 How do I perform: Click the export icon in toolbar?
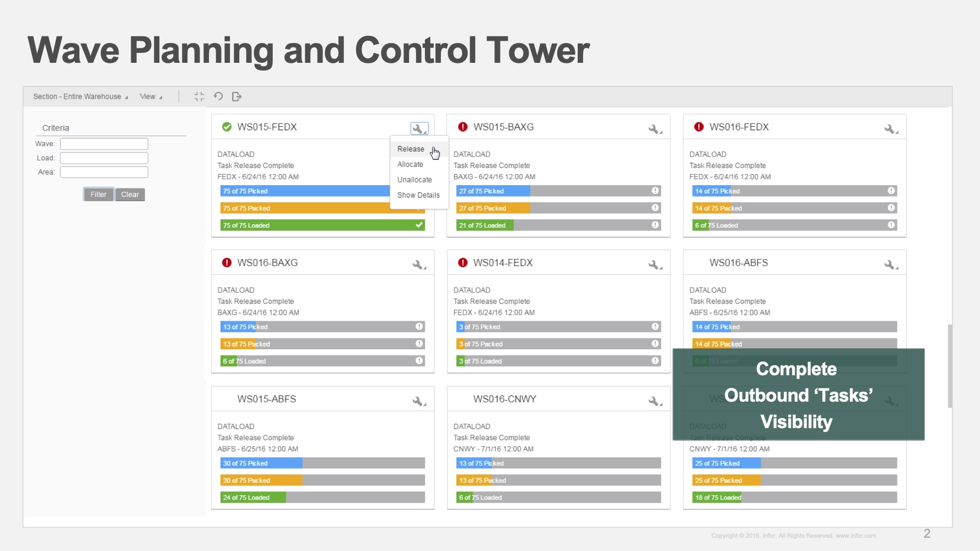coord(237,97)
